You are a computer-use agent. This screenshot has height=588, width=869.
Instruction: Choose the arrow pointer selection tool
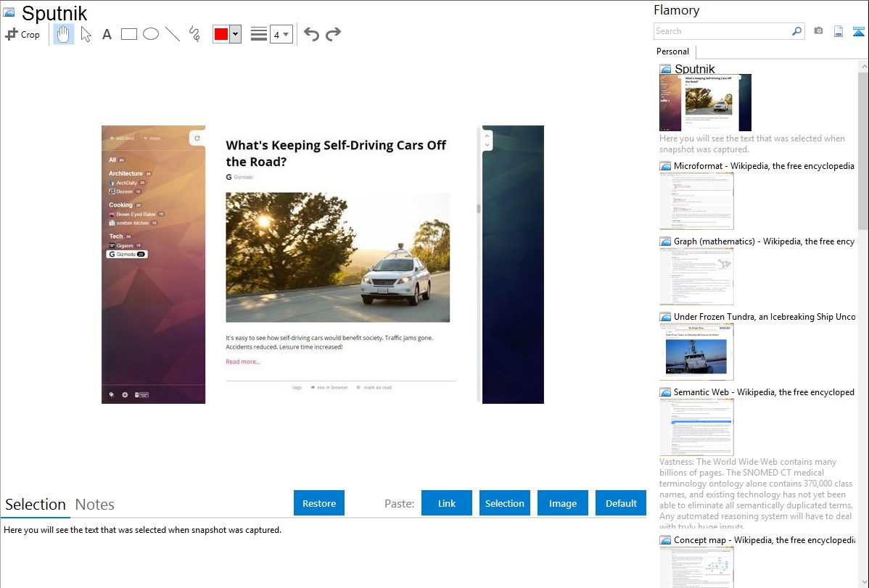86,34
